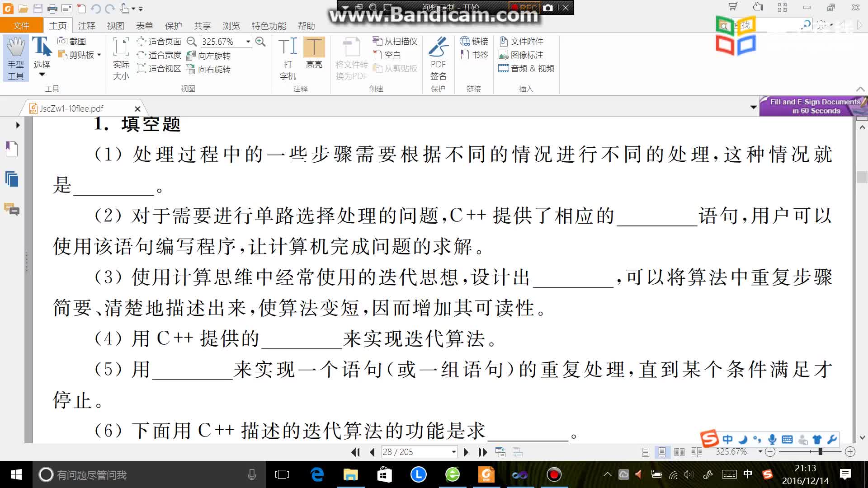The width and height of the screenshot is (868, 488).
Task: Go to the previous page
Action: [372, 452]
